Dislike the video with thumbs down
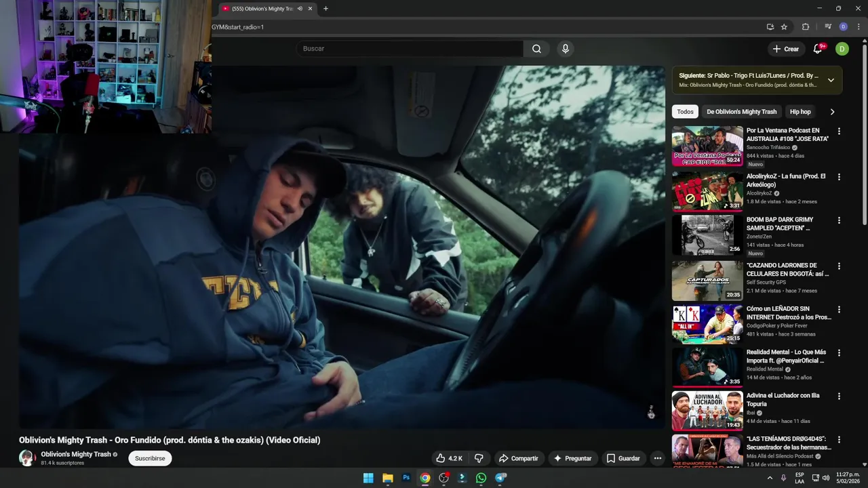This screenshot has height=488, width=868. coord(479,458)
